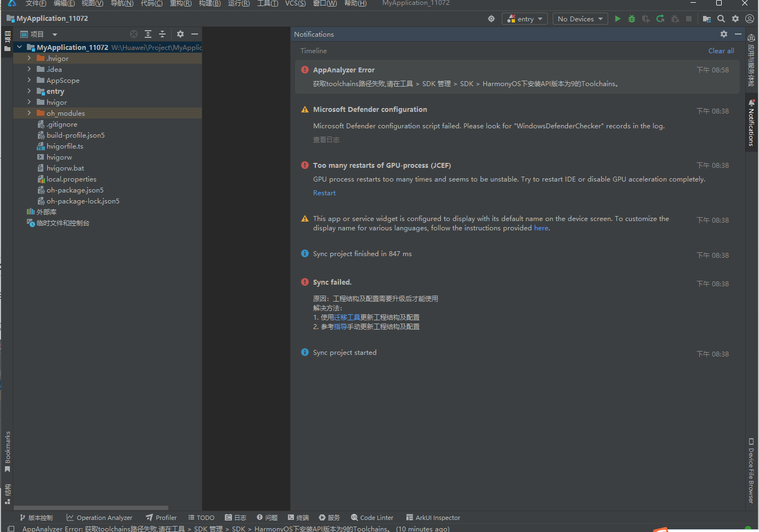
Task: Open the user account avatar icon
Action: pos(750,19)
